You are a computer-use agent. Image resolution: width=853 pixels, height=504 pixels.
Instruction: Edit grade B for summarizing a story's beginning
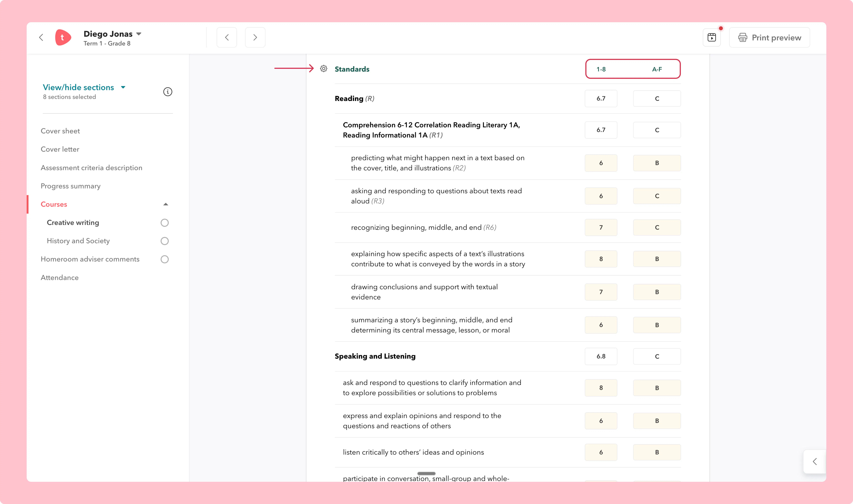coord(657,325)
